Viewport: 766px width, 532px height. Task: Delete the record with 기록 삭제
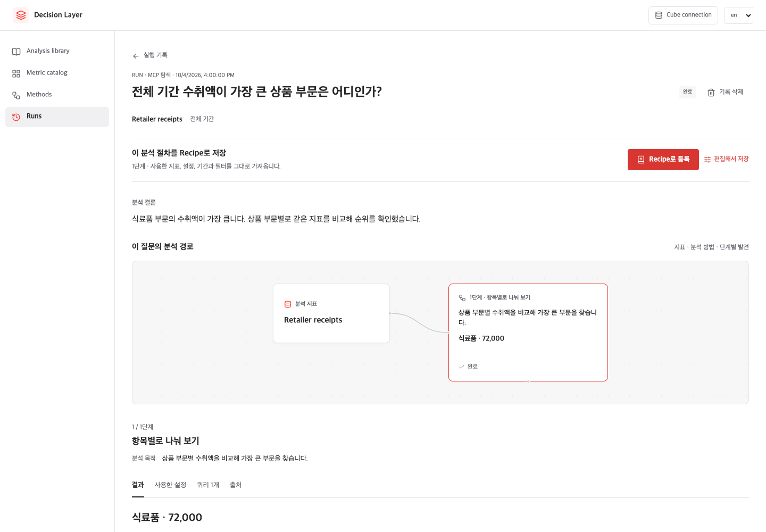[725, 92]
